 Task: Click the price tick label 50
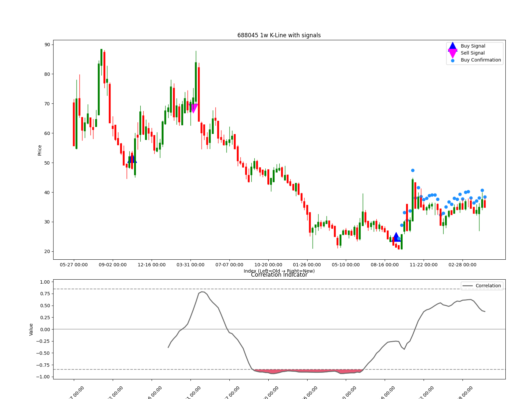[47, 163]
